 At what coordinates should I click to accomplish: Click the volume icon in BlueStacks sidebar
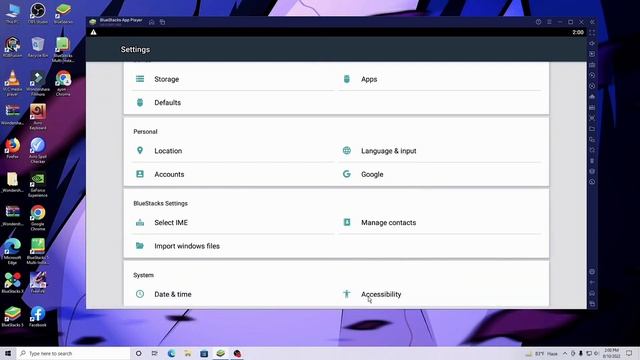(x=592, y=43)
